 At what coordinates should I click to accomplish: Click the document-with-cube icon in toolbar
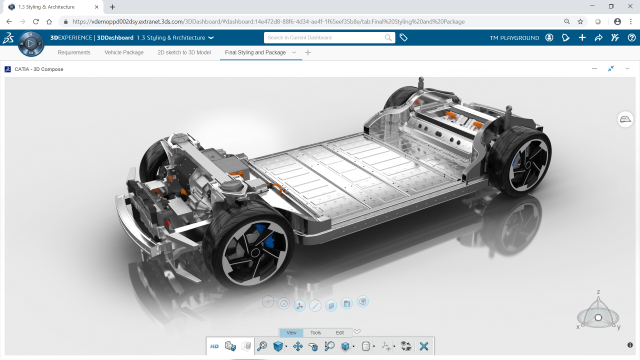pos(230,346)
